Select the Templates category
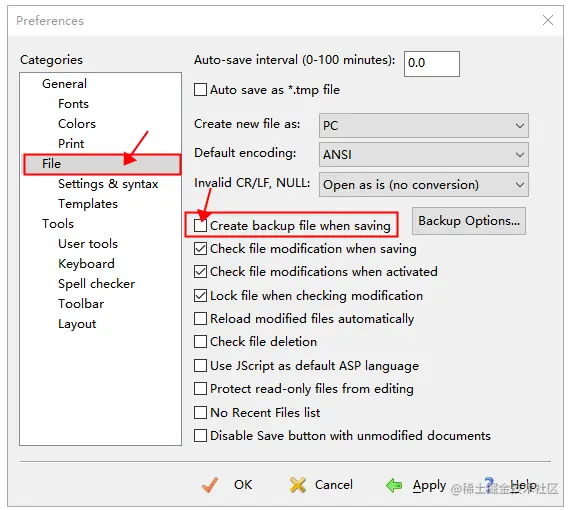 (x=88, y=203)
